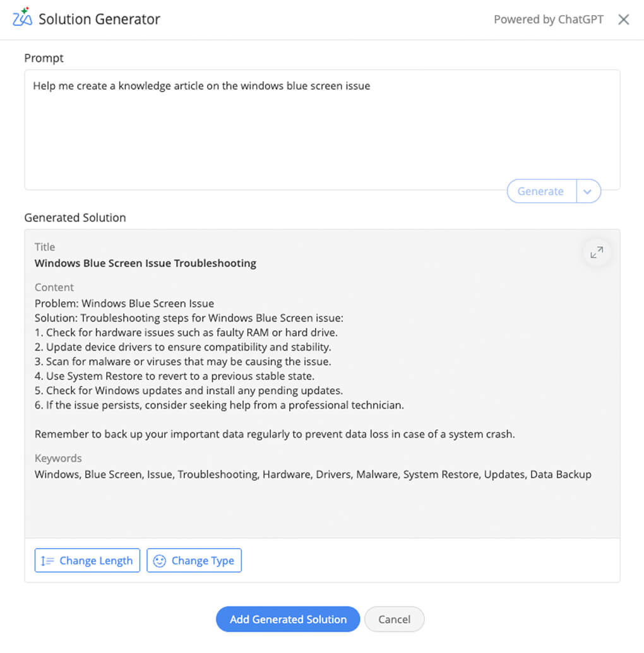644x653 pixels.
Task: Click the length-adjust icon inside Change Length
Action: [47, 560]
